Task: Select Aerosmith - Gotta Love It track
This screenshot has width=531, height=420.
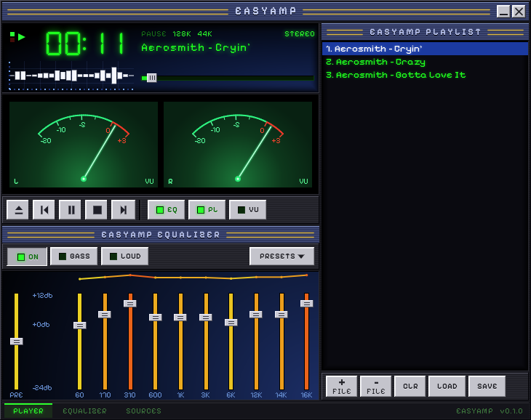Action: (425, 75)
